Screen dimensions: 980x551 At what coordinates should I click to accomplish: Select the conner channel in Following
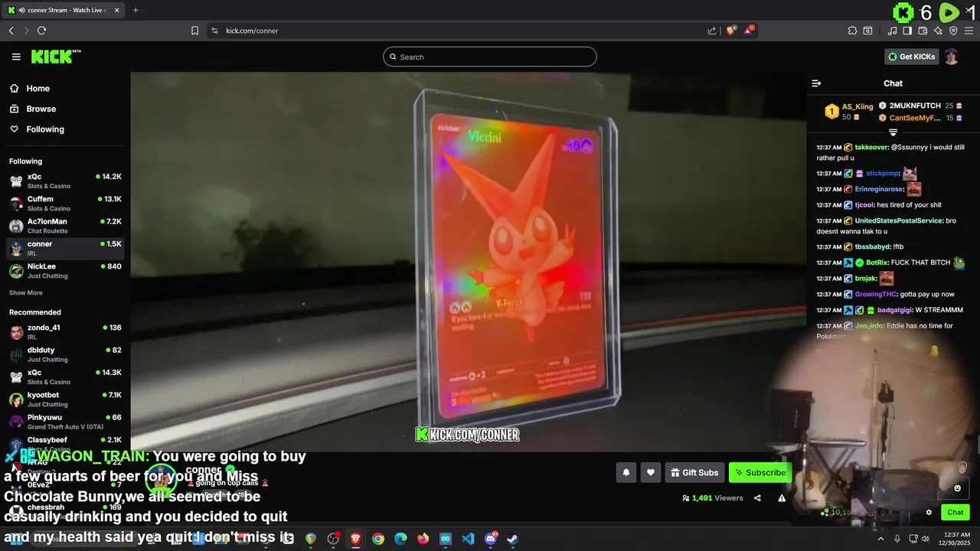click(65, 248)
